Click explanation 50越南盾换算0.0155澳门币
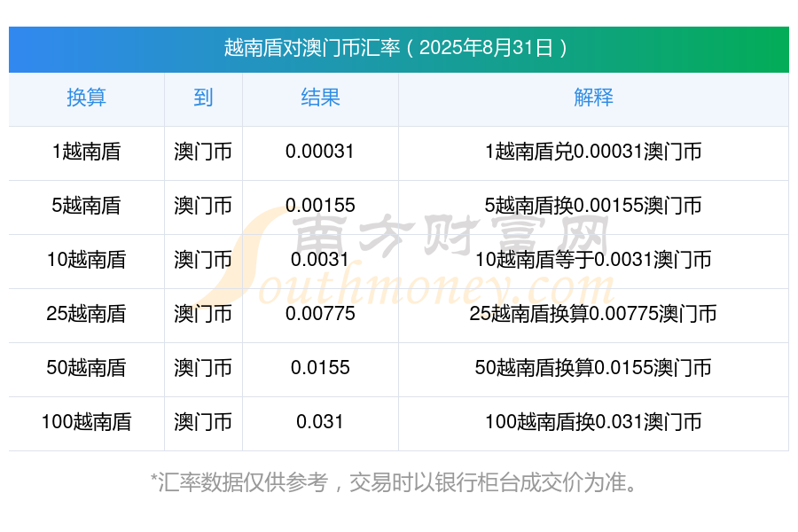This screenshot has width=798, height=532. 593,368
